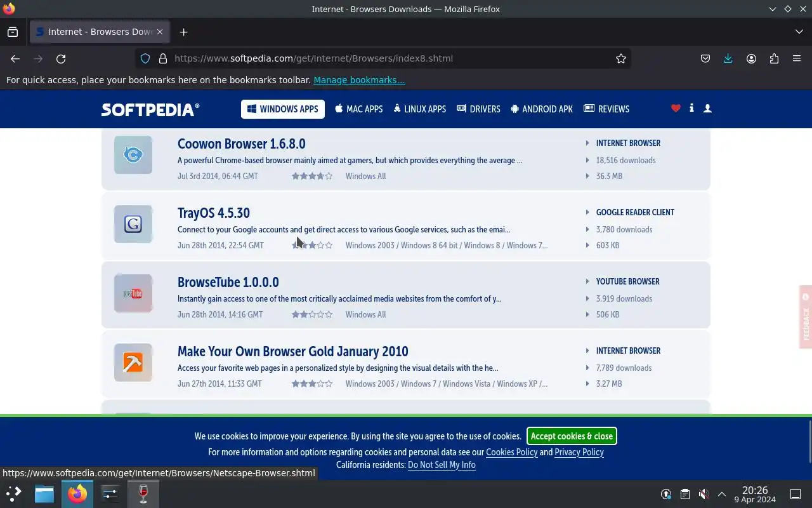The height and width of the screenshot is (508, 812).
Task: Click the BrowseTube app icon
Action: 133,293
